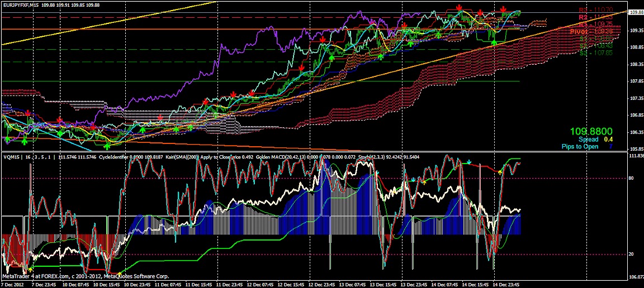Click the S3 - 107.85 support label
This screenshot has height=288, width=644.
[595, 53]
